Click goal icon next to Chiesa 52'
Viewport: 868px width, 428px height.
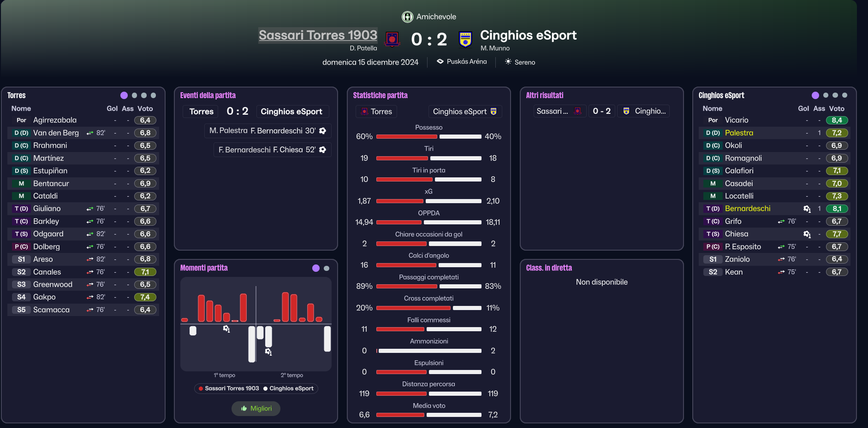click(x=322, y=150)
